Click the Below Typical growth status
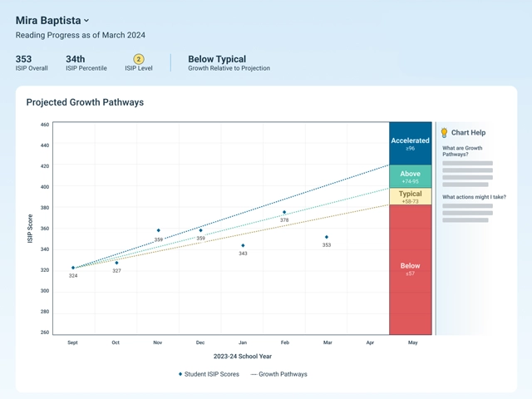Viewport: 532px width, 399px height. click(x=217, y=59)
